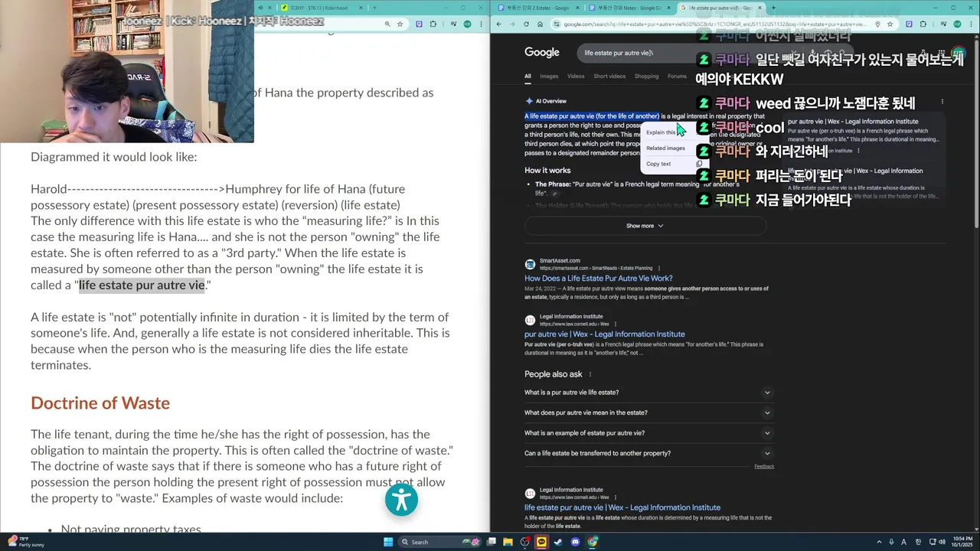The width and height of the screenshot is (980, 551).
Task: Open AI Overview three-dot menu
Action: [942, 101]
